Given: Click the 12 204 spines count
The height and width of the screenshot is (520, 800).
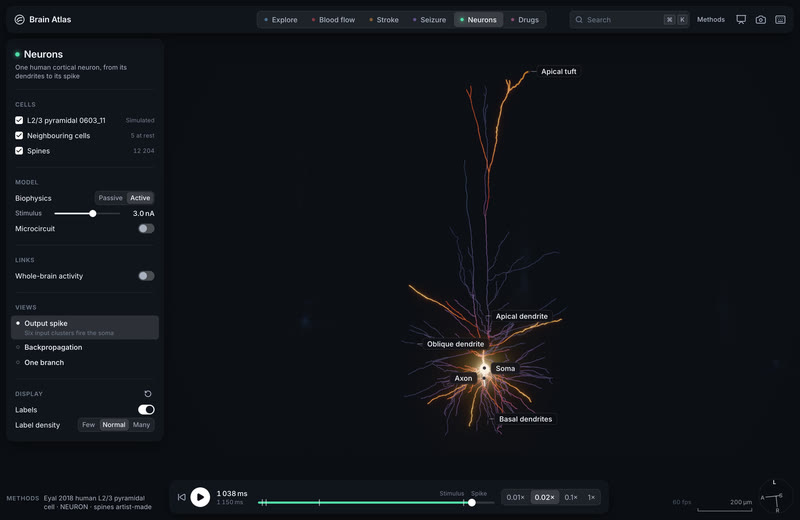Looking at the screenshot, I should click(x=143, y=151).
